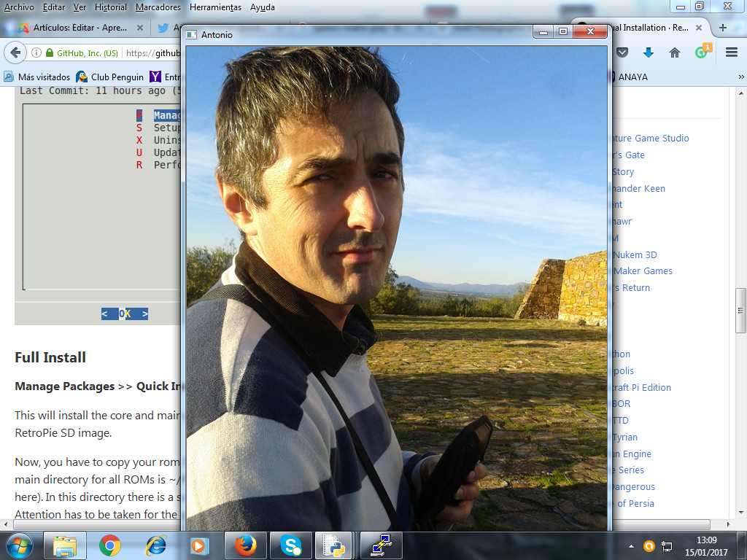The image size is (747, 560).
Task: Click the green padlock in the address bar
Action: point(50,52)
